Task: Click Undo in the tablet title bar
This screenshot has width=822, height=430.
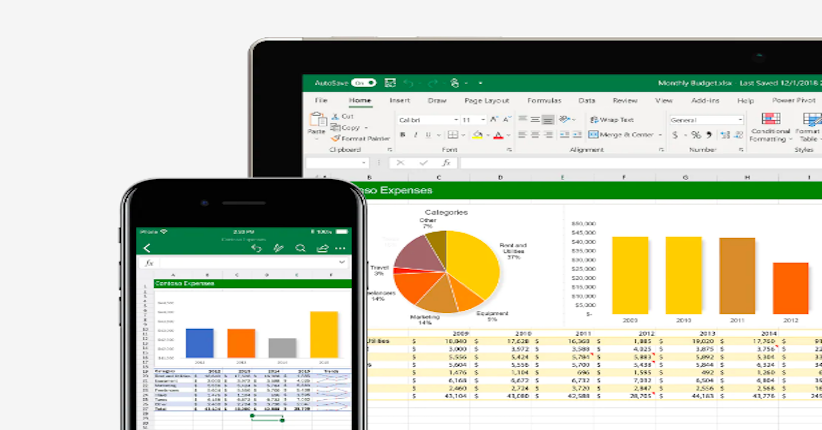Action: (x=409, y=83)
